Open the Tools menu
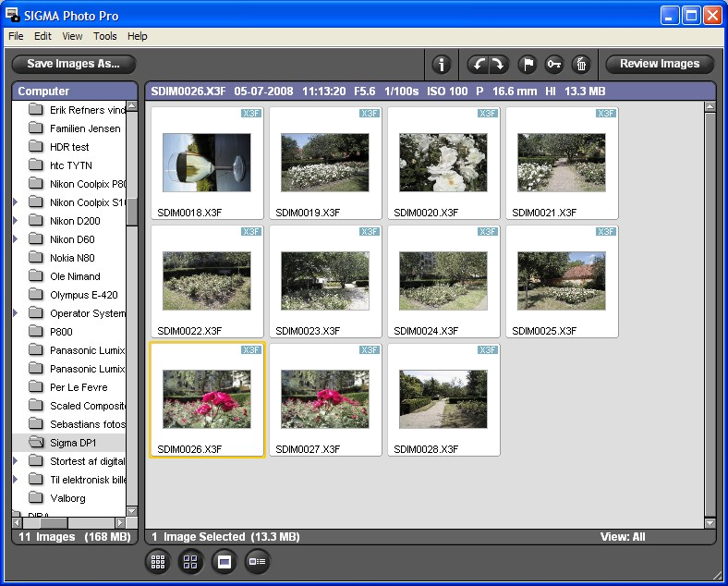The height and width of the screenshot is (586, 728). pyautogui.click(x=104, y=36)
